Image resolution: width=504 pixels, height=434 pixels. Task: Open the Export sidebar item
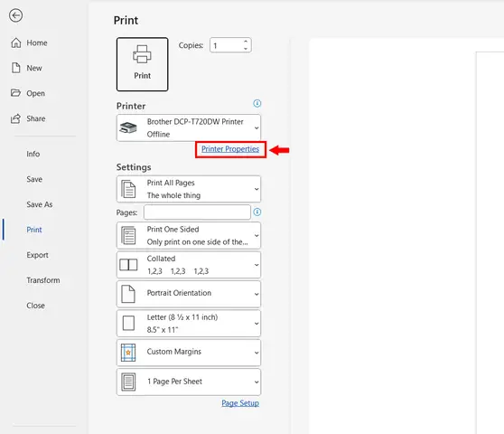tap(37, 255)
